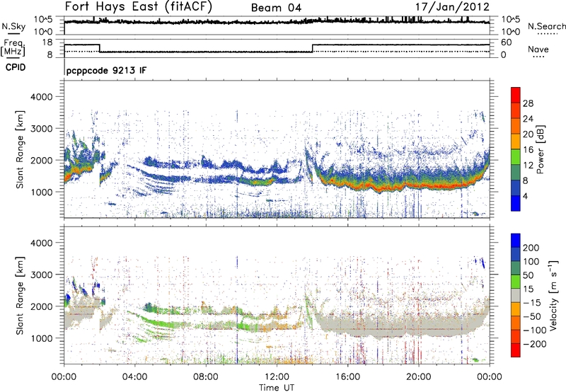Click the '16:00' time axis label

(x=347, y=377)
